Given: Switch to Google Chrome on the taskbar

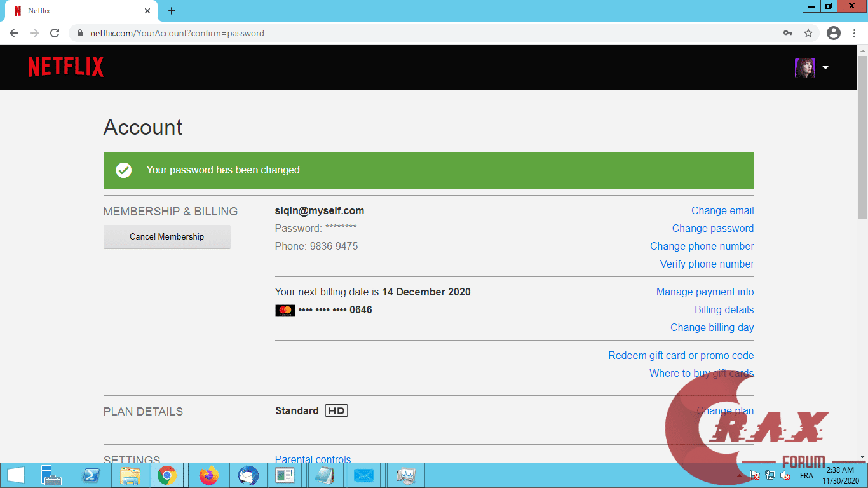Looking at the screenshot, I should click(167, 475).
